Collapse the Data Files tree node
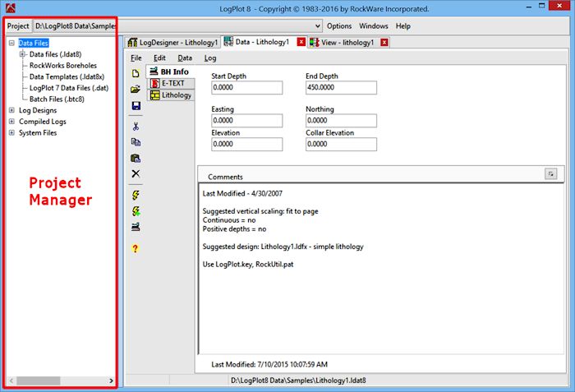 coord(11,43)
